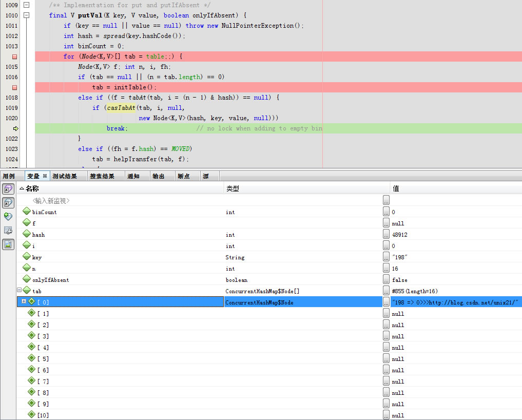
Task: Click the <输入新监视> watch input field
Action: (x=51, y=201)
